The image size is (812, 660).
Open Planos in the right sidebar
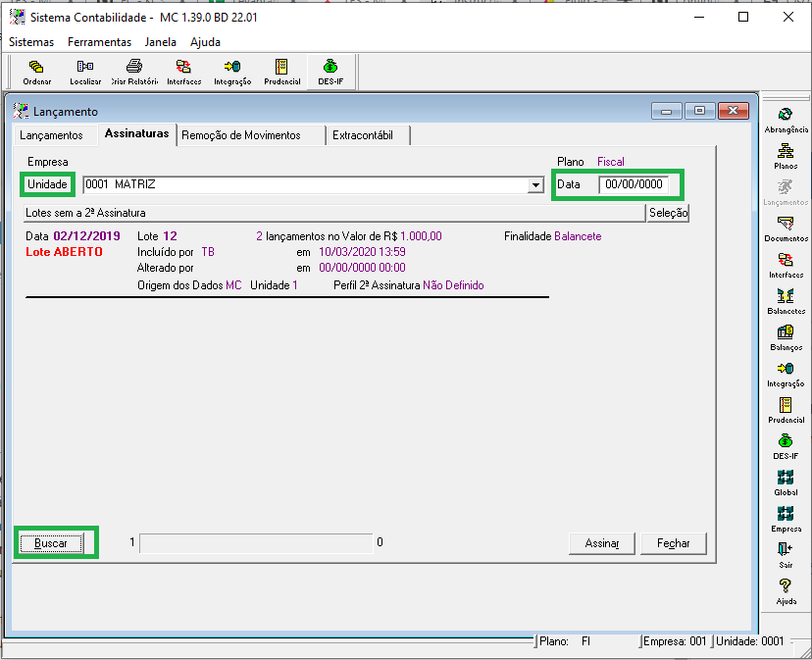point(786,157)
